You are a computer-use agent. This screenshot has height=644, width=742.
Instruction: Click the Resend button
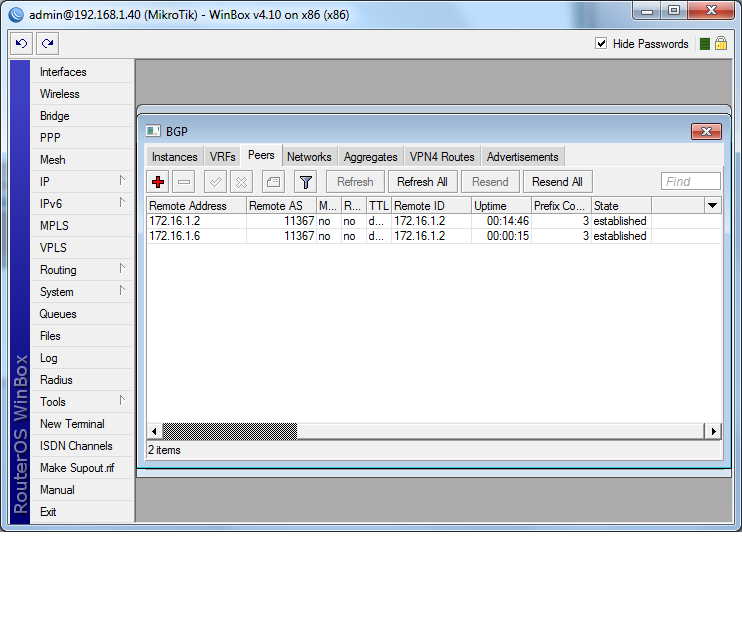(x=490, y=182)
